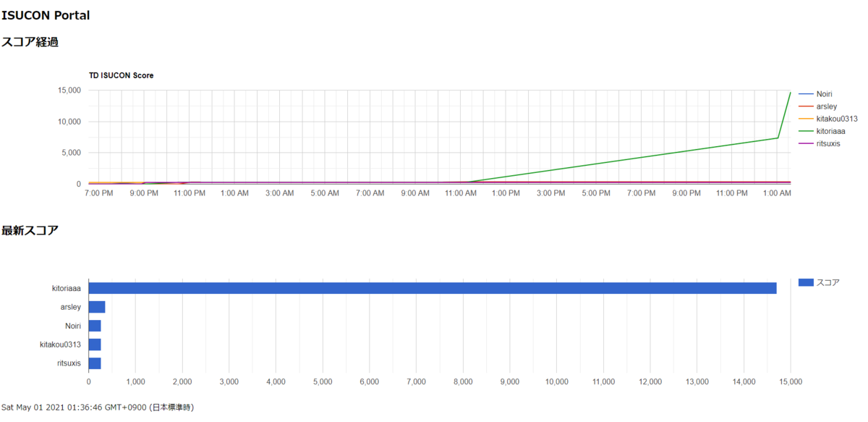Click the 1:00 AM label at chart end
This screenshot has width=868, height=422.
pos(777,193)
